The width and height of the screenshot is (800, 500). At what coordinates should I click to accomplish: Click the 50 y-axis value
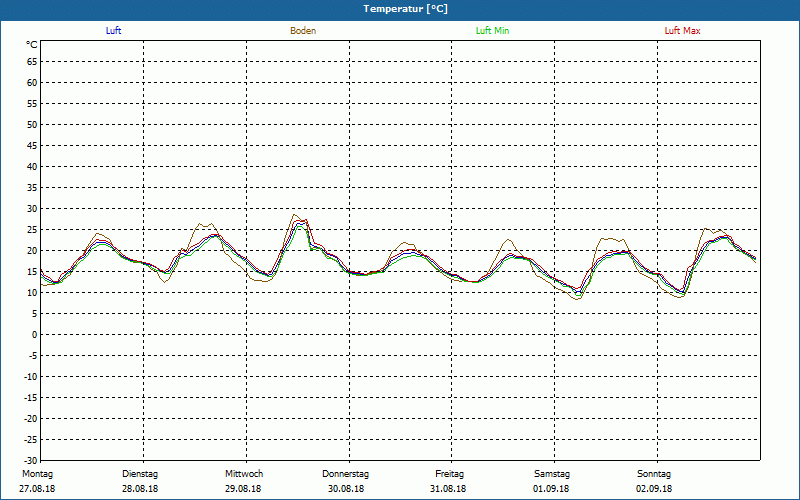pos(32,125)
